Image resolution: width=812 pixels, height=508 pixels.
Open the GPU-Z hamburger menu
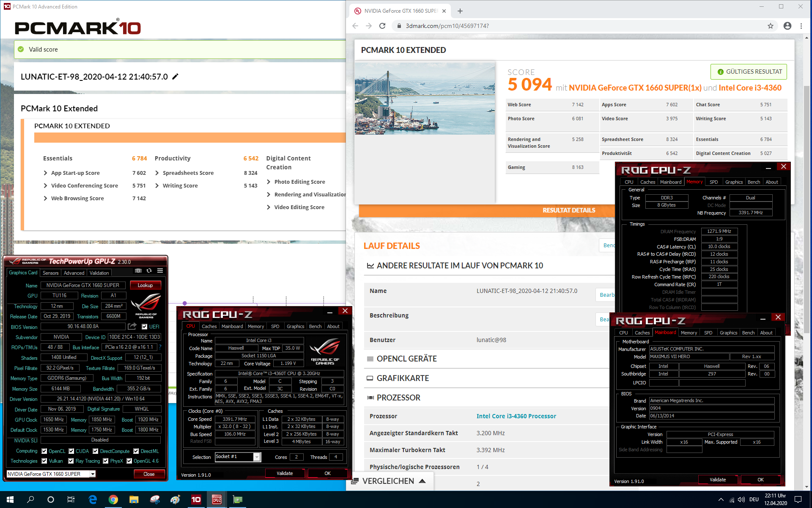(160, 271)
